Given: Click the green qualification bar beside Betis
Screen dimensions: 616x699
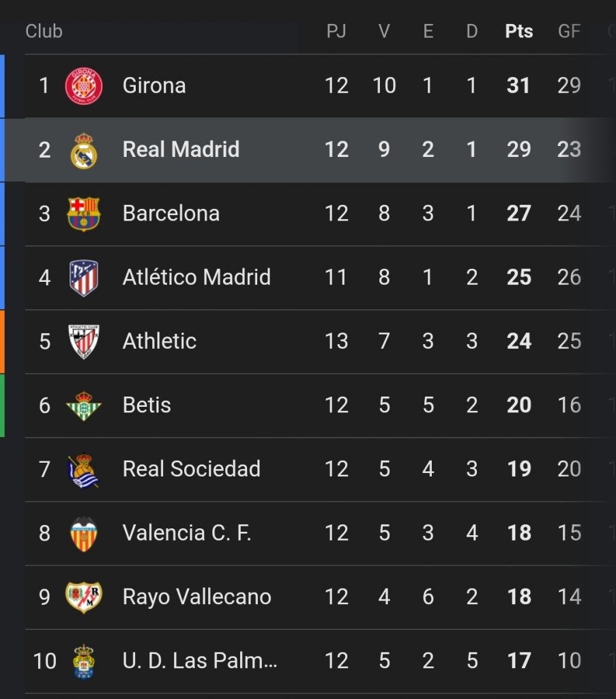Looking at the screenshot, I should 2,405.
